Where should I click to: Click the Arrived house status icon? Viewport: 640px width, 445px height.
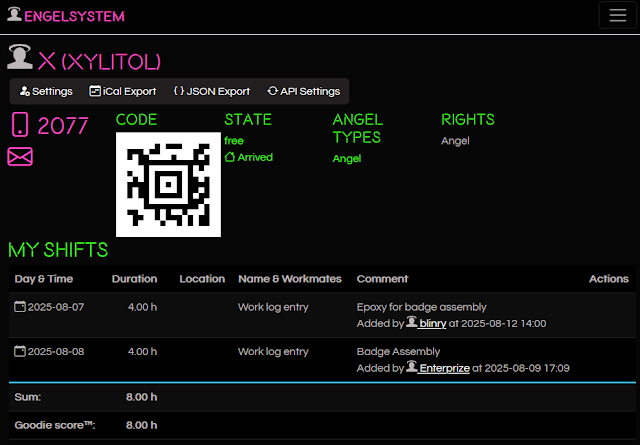pyautogui.click(x=230, y=157)
